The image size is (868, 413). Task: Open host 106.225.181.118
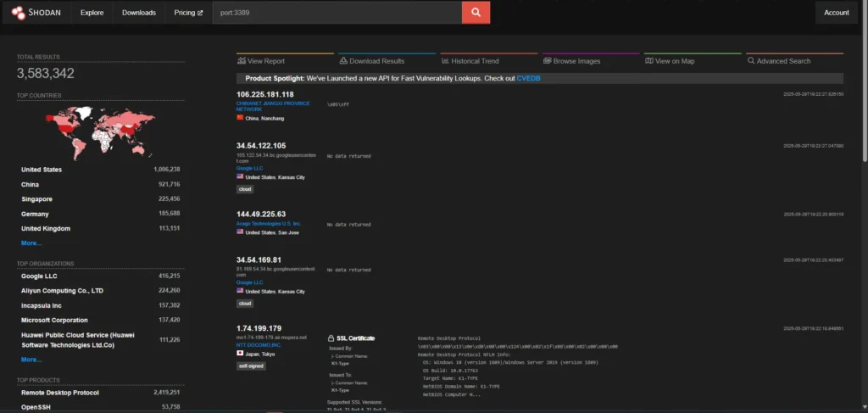click(265, 95)
